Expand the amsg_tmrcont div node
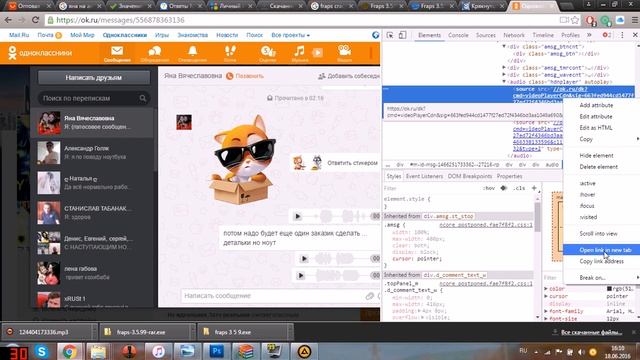Image resolution: width=640 pixels, height=360 pixels. [x=504, y=68]
